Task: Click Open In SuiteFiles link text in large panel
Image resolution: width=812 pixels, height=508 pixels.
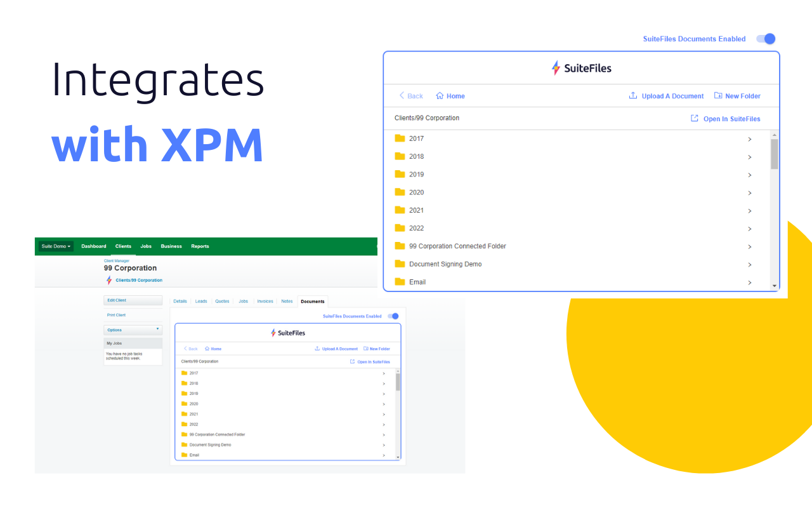Action: 732,119
